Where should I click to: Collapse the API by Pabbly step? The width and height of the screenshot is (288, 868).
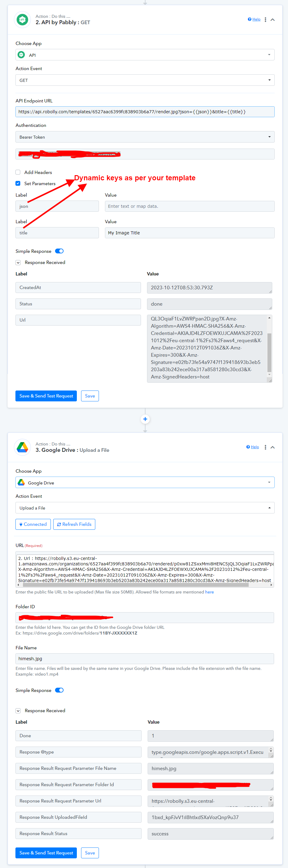click(x=273, y=20)
